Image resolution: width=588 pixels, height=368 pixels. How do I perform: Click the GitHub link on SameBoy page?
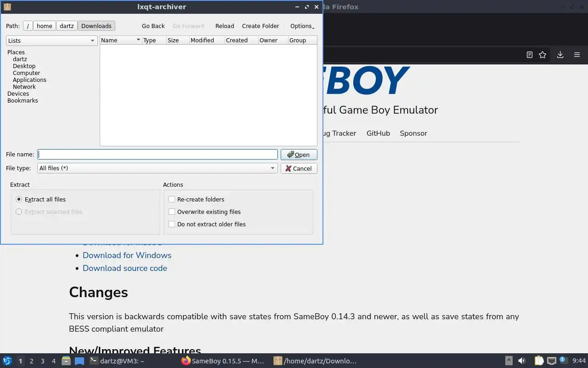point(378,133)
